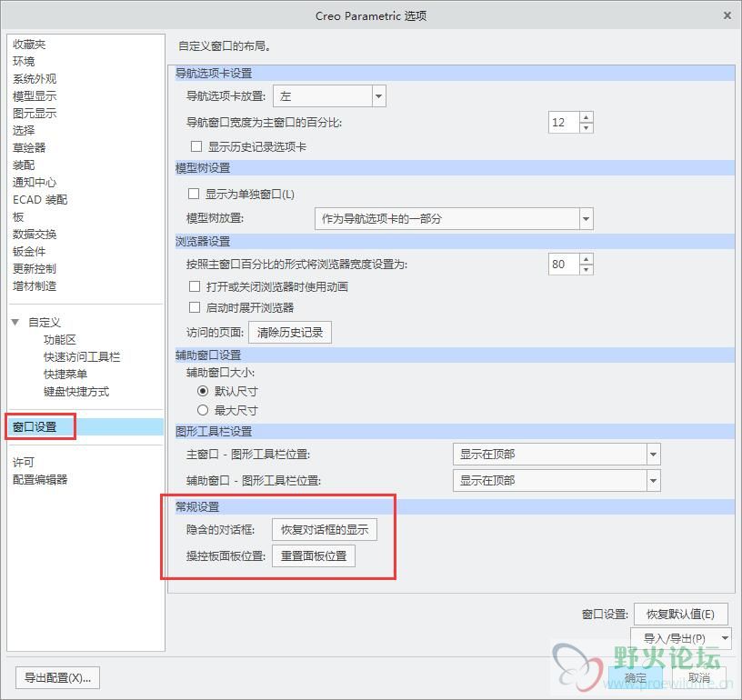742x700 pixels.
Task: Open 导入/导出(P) dropdown button
Action: tap(681, 638)
